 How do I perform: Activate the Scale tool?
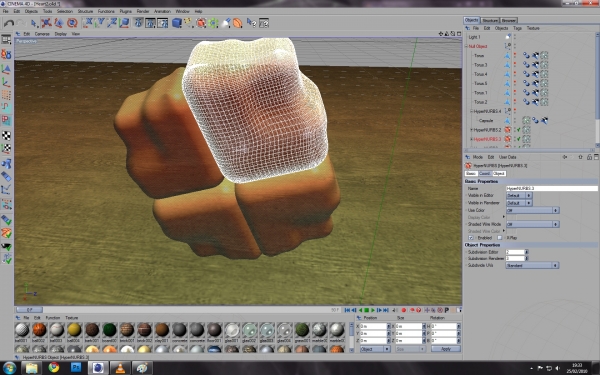click(x=59, y=23)
